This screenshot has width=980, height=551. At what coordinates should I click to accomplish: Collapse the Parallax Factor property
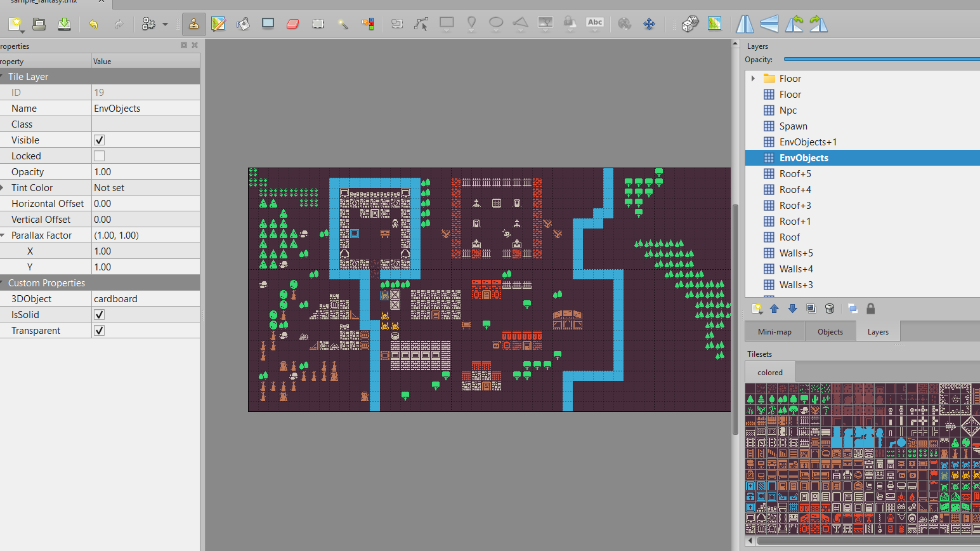pos(3,236)
